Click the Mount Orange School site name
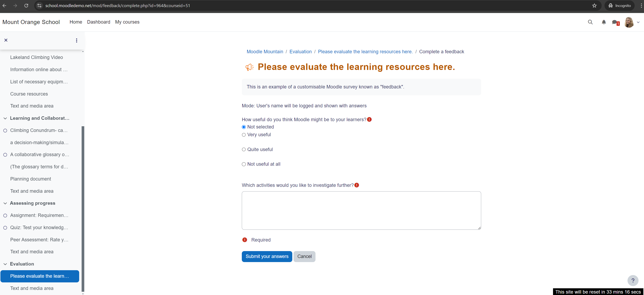The image size is (644, 295). pos(31,22)
